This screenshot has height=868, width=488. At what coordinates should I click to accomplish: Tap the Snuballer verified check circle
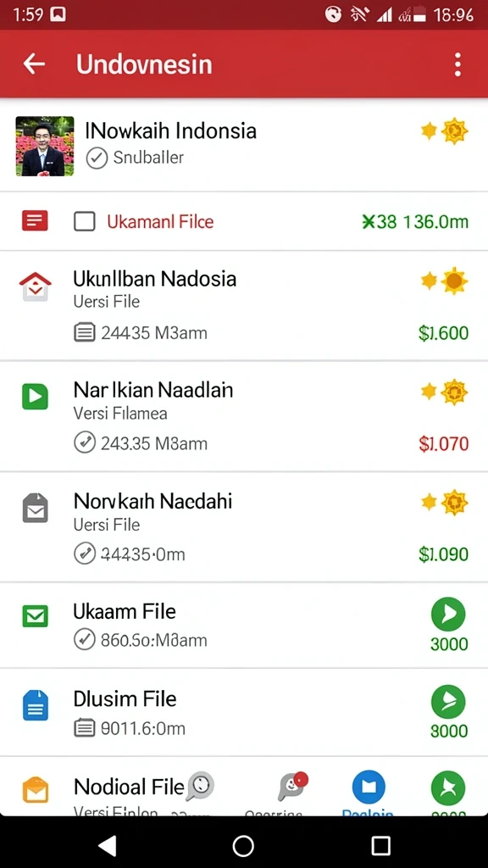tap(97, 159)
